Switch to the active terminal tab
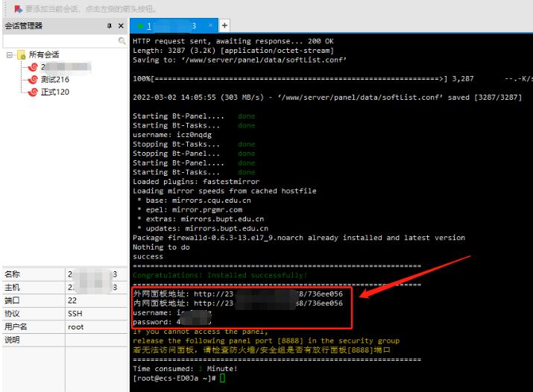 click(x=171, y=26)
